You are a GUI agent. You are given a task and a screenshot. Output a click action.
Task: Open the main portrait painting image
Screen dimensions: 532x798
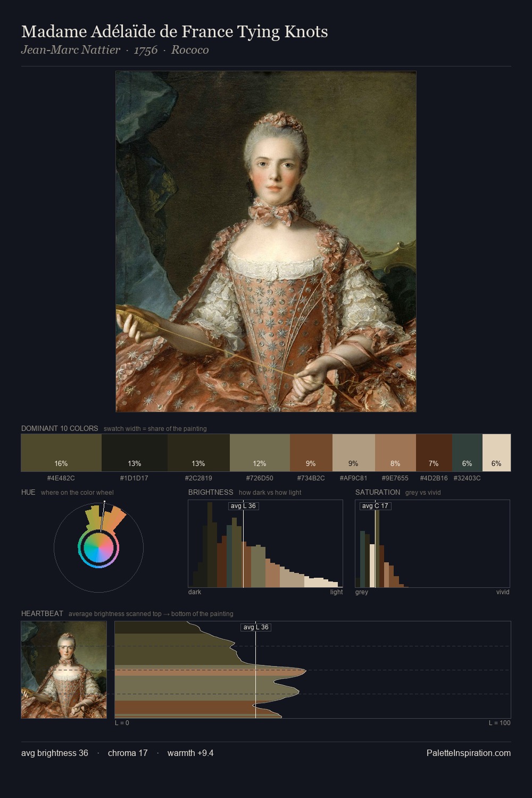coord(266,242)
